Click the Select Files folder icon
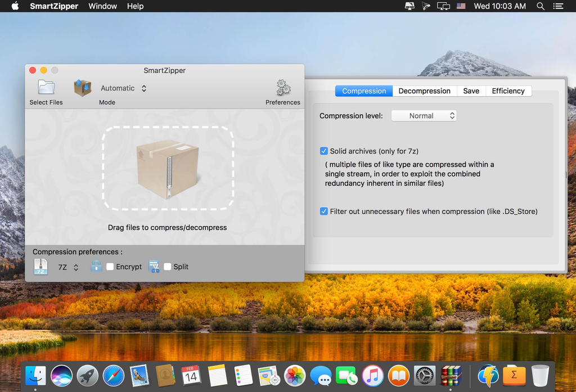576x392 pixels. point(46,88)
